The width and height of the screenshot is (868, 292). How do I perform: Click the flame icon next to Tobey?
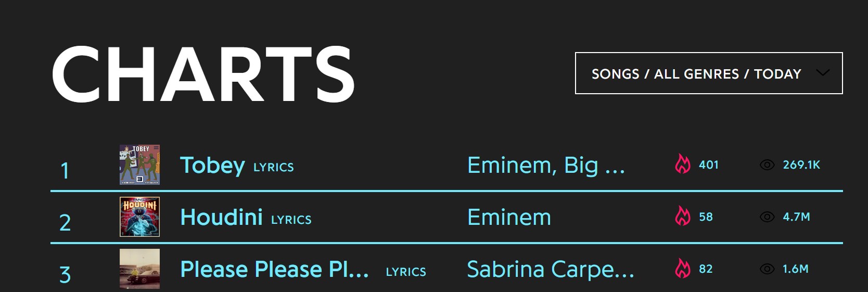tap(682, 164)
